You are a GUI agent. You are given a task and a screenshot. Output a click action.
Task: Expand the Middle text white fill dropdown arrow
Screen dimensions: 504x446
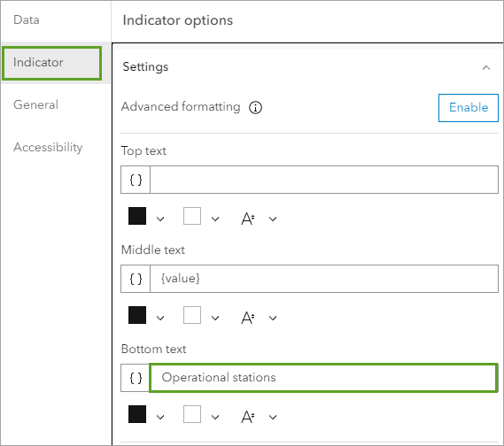215,318
